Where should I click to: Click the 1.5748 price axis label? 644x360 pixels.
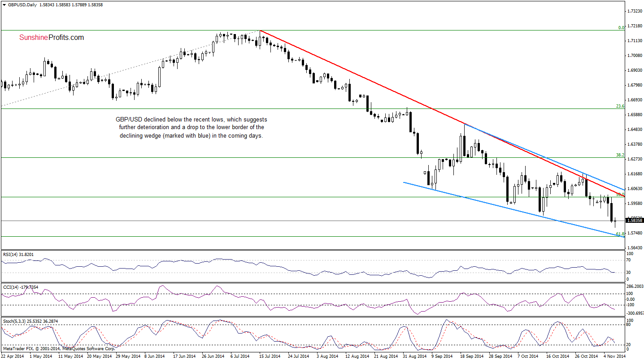click(x=635, y=233)
